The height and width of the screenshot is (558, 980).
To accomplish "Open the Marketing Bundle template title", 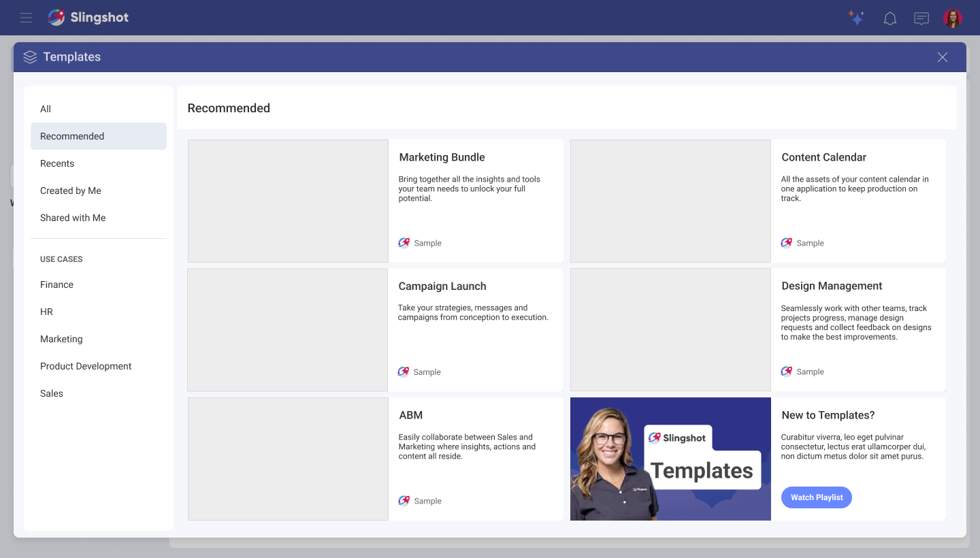I will click(442, 157).
